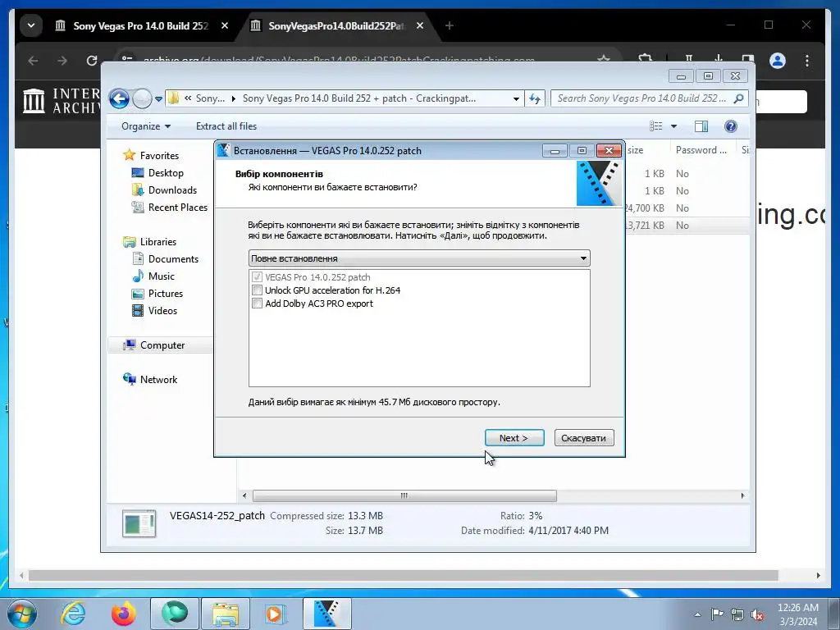Click the Explorer horizontal scrollbar thumb
The image size is (840, 630).
point(404,495)
